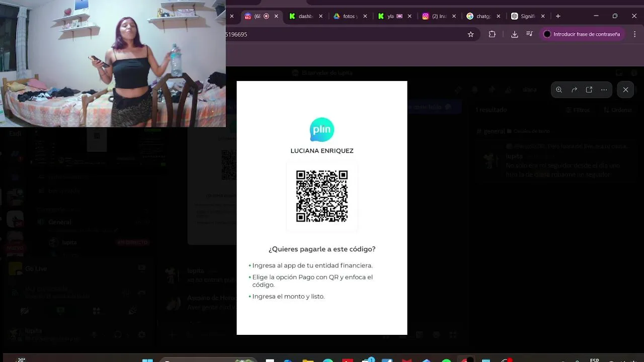Zoom in on the image in viewer toolbar
Image resolution: width=644 pixels, height=362 pixels.
(559, 89)
